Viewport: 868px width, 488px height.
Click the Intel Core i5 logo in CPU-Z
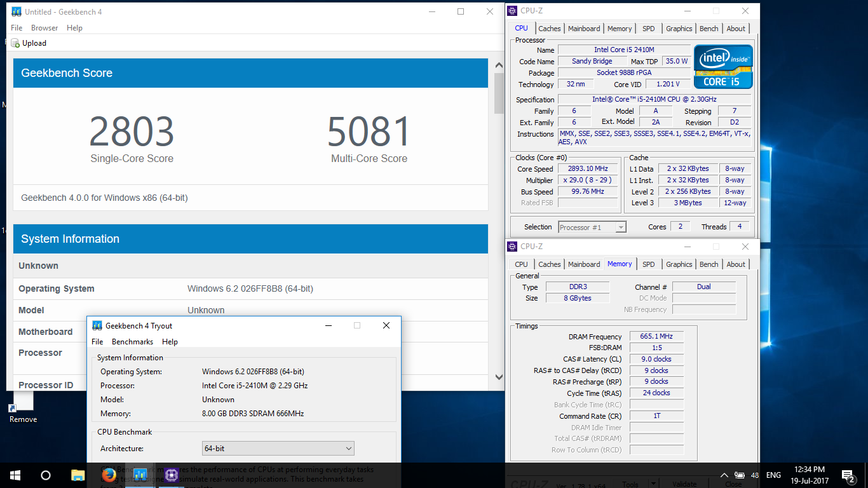[723, 67]
